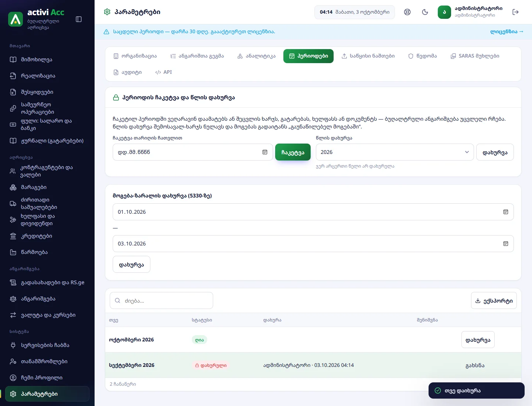Open ანგარიშგება in the sidebar
532x406 pixels.
click(x=47, y=299)
